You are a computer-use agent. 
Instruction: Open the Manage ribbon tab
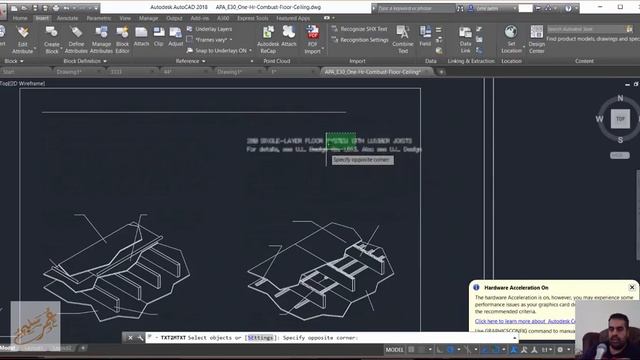149,18
